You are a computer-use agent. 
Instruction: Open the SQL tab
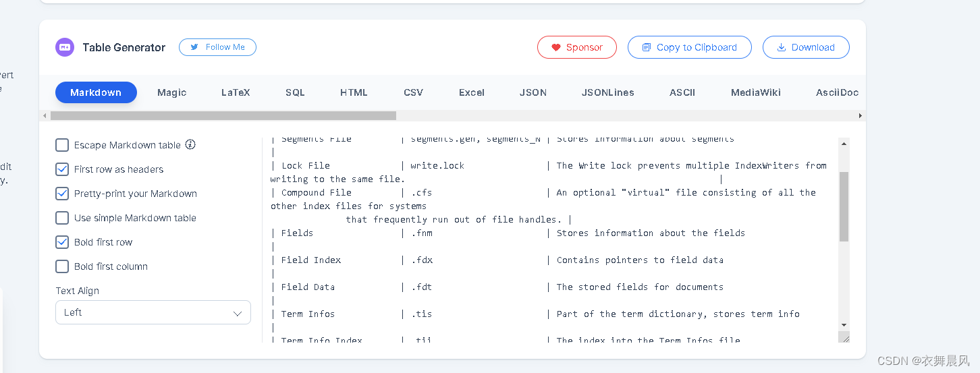(295, 92)
